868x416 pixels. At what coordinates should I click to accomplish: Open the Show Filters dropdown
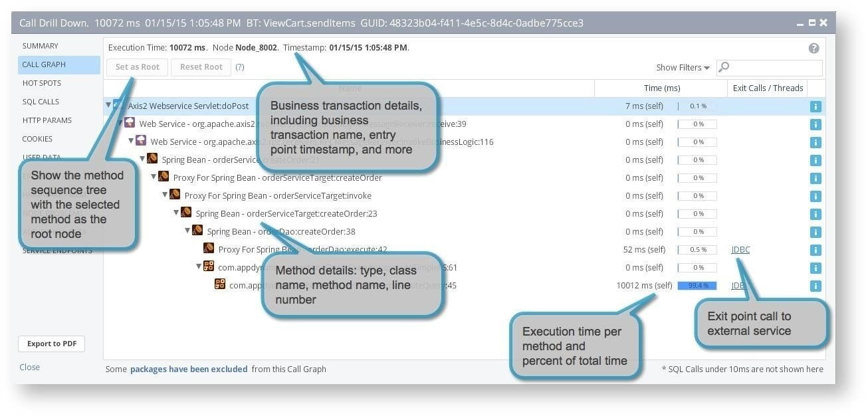pyautogui.click(x=683, y=68)
